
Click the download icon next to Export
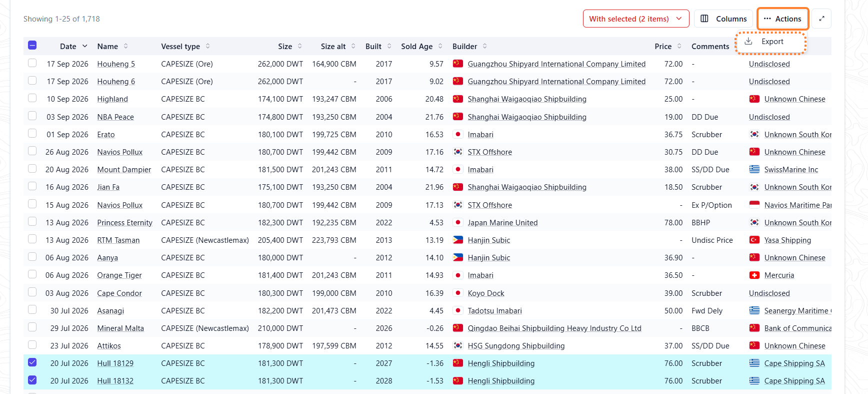(x=748, y=42)
